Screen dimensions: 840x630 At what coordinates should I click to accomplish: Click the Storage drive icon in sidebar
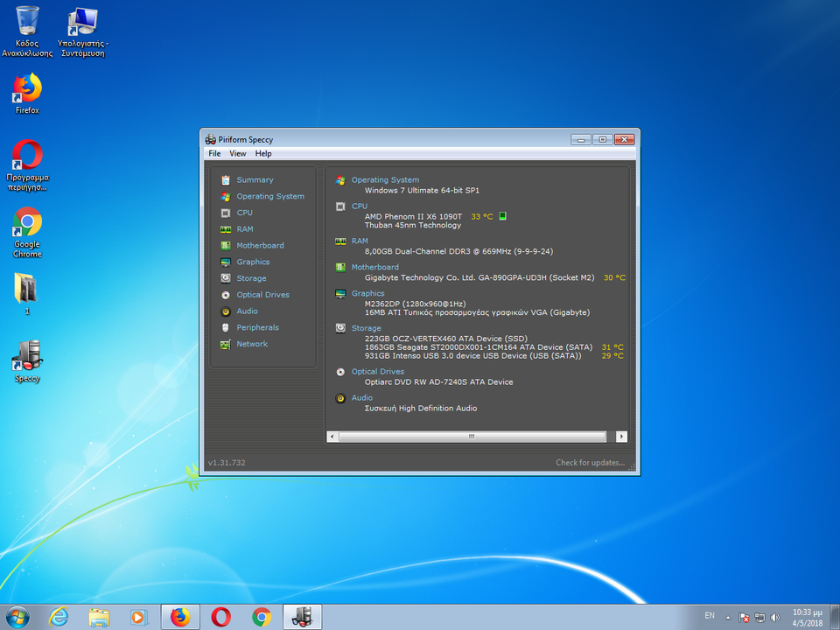point(226,278)
